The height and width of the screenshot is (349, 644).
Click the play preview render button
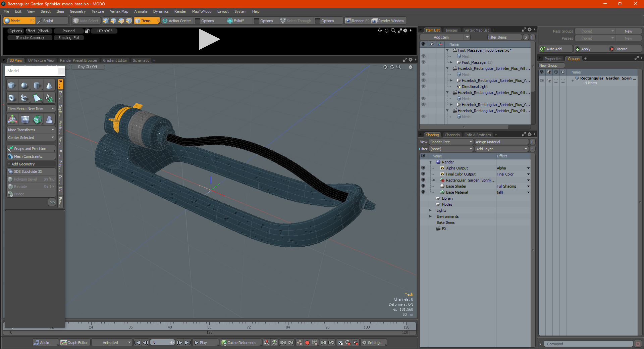[209, 39]
